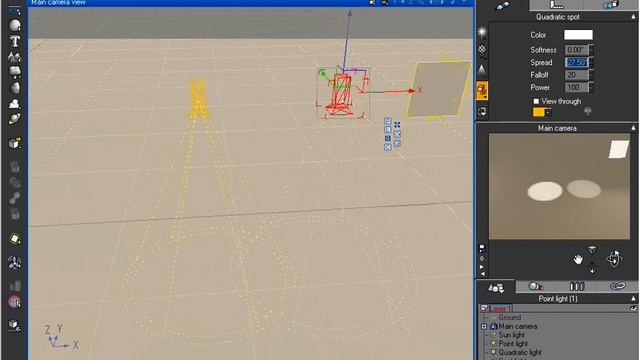This screenshot has width=640, height=360.
Task: Click the Spread value stepper arrows
Action: [x=591, y=62]
